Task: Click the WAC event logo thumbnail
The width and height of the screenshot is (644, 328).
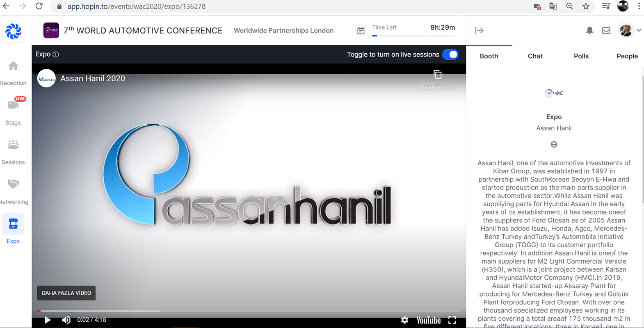Action: tap(51, 30)
